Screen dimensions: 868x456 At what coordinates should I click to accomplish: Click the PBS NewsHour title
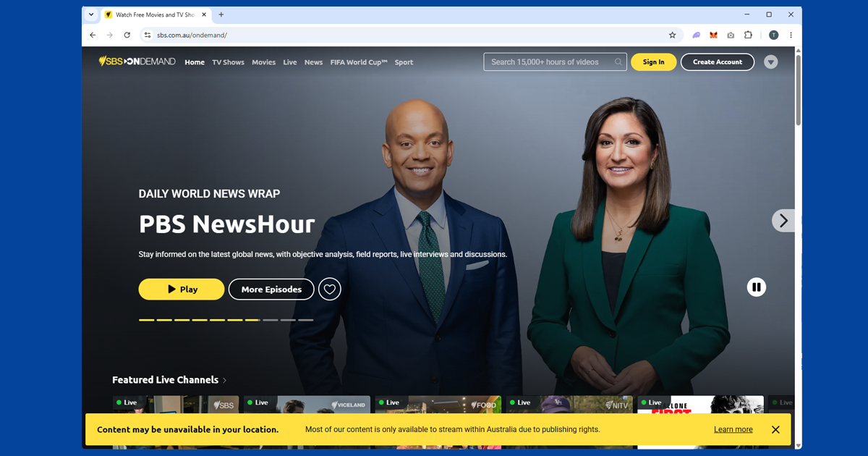[226, 224]
